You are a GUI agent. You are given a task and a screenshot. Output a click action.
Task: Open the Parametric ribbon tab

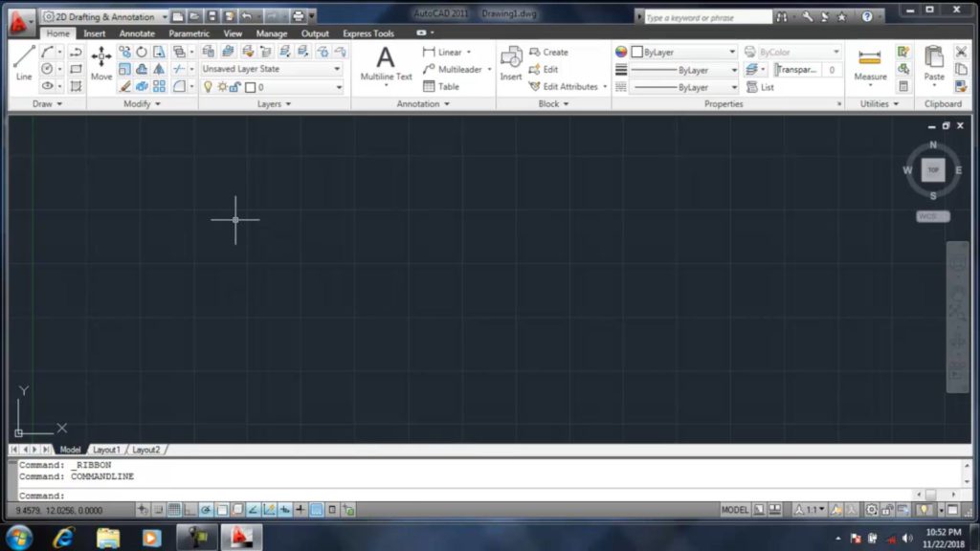(189, 33)
